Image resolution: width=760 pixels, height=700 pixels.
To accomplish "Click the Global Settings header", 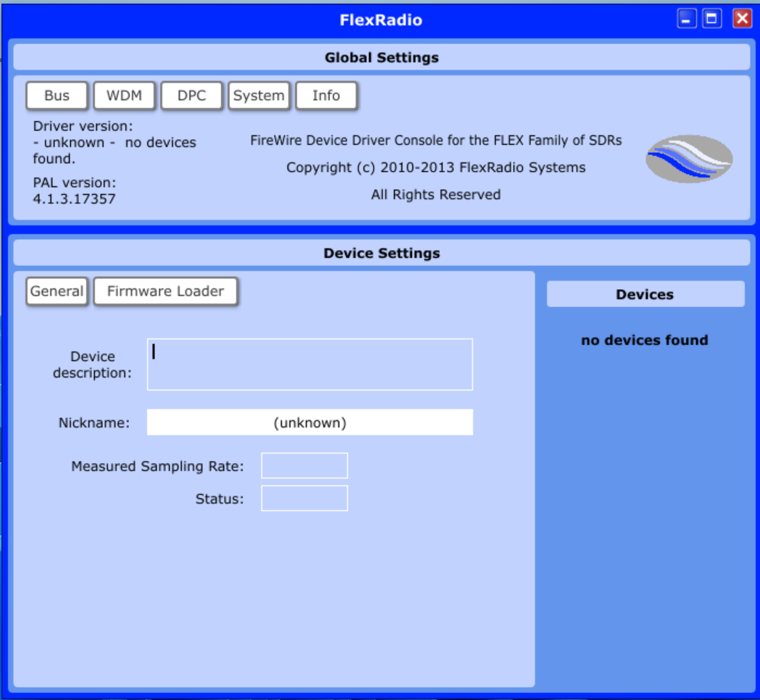I will 382,57.
